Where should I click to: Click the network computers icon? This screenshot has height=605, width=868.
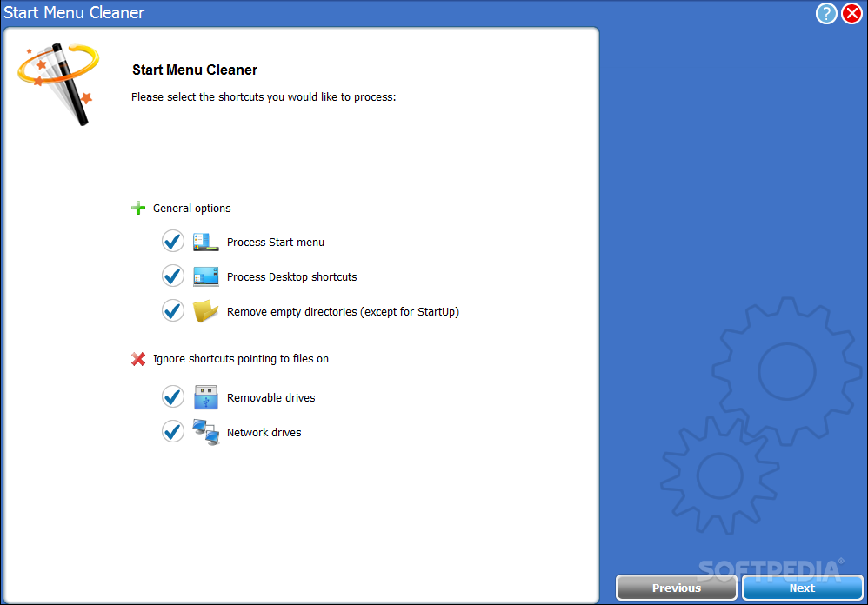205,432
